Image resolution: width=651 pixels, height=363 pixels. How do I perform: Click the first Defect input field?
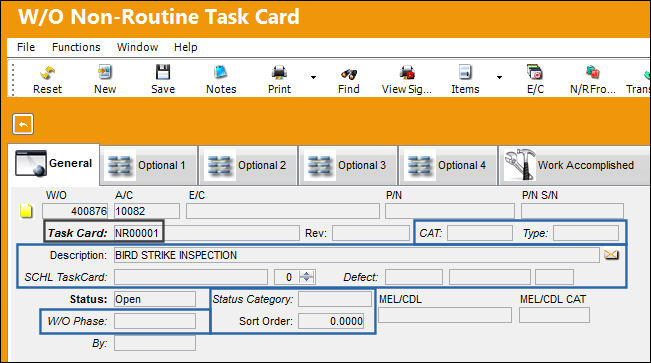coord(414,277)
